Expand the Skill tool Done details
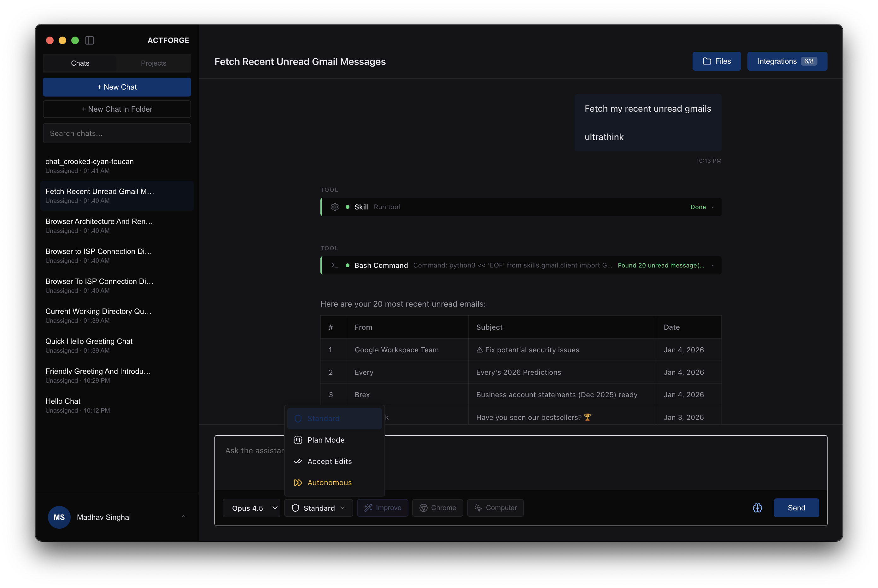This screenshot has width=878, height=588. (713, 207)
